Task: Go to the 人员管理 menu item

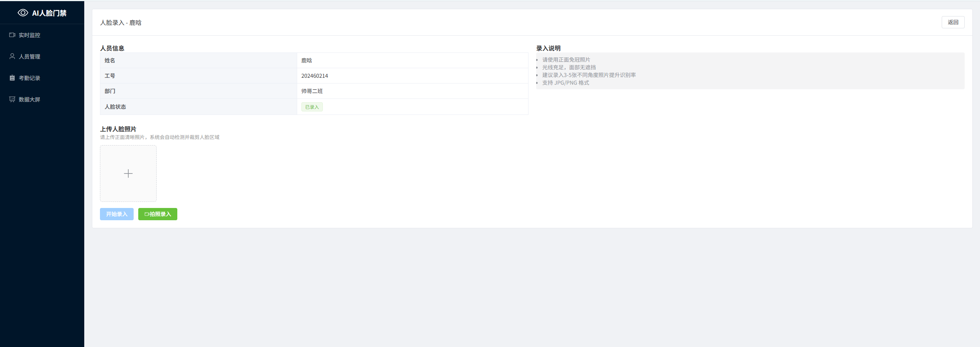Action: (42, 56)
